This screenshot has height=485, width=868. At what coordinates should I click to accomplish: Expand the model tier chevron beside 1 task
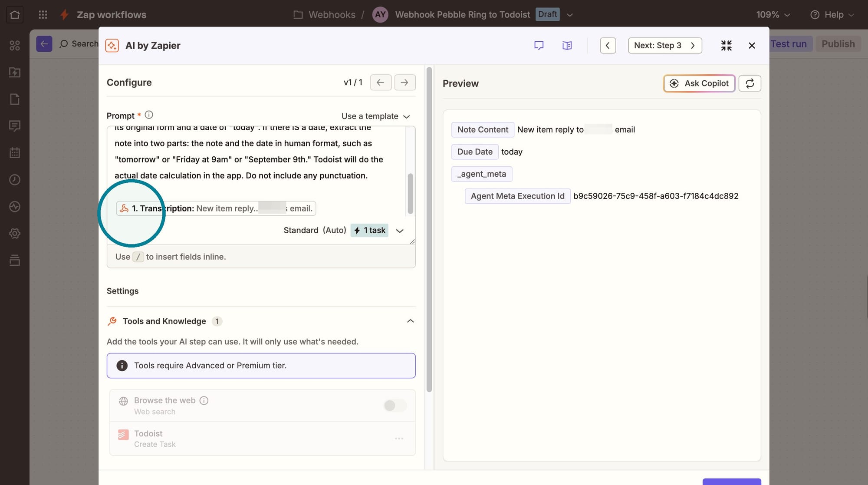(400, 231)
